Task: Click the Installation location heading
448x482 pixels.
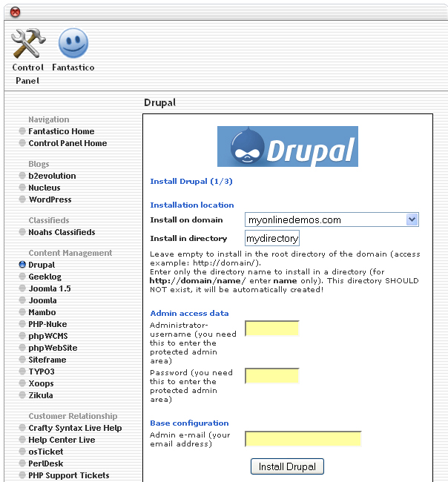Action: [192, 205]
